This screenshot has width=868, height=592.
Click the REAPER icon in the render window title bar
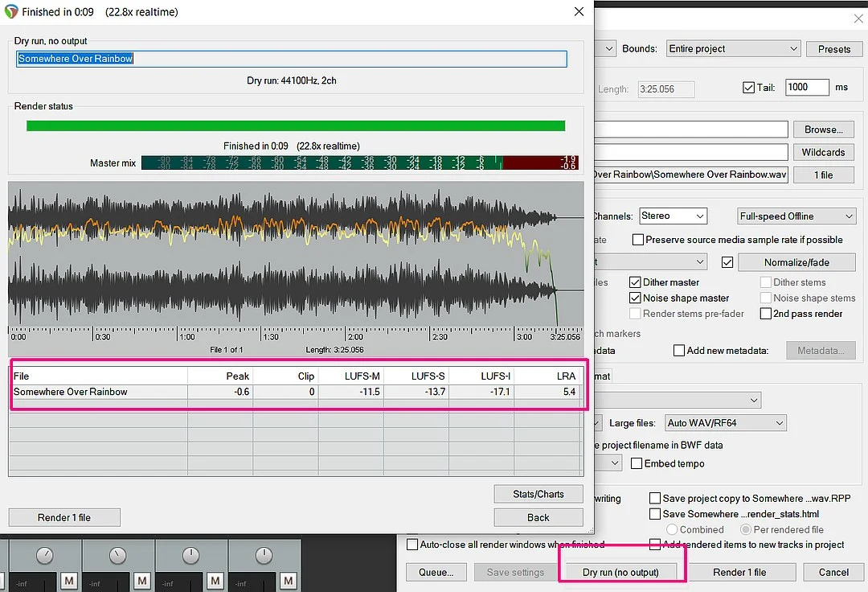pos(10,12)
